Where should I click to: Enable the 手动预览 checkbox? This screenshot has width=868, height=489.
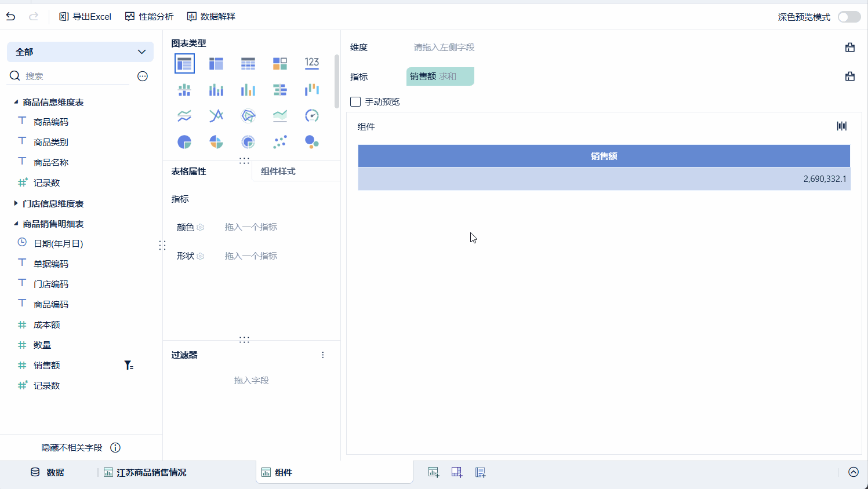355,102
